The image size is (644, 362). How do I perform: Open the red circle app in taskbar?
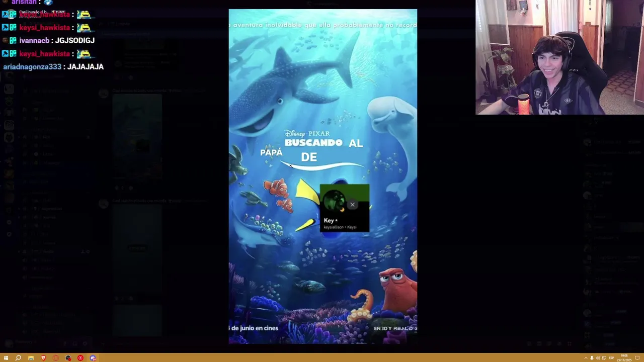point(55,358)
